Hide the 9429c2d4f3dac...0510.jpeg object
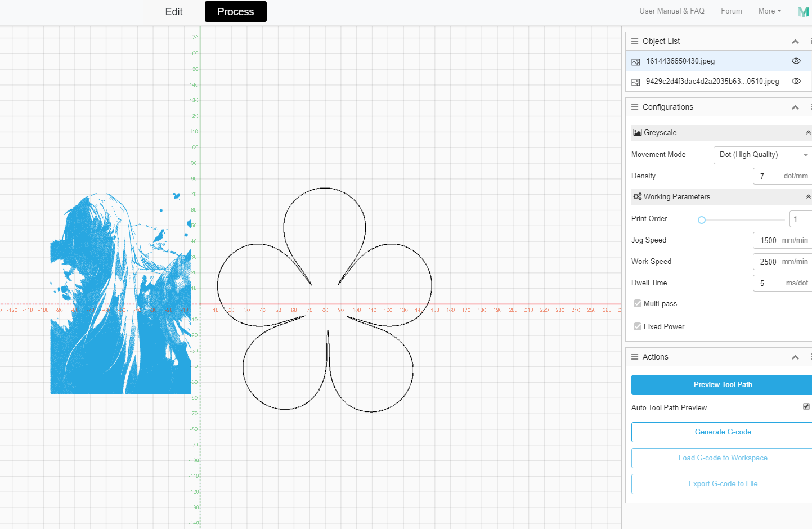 click(796, 81)
